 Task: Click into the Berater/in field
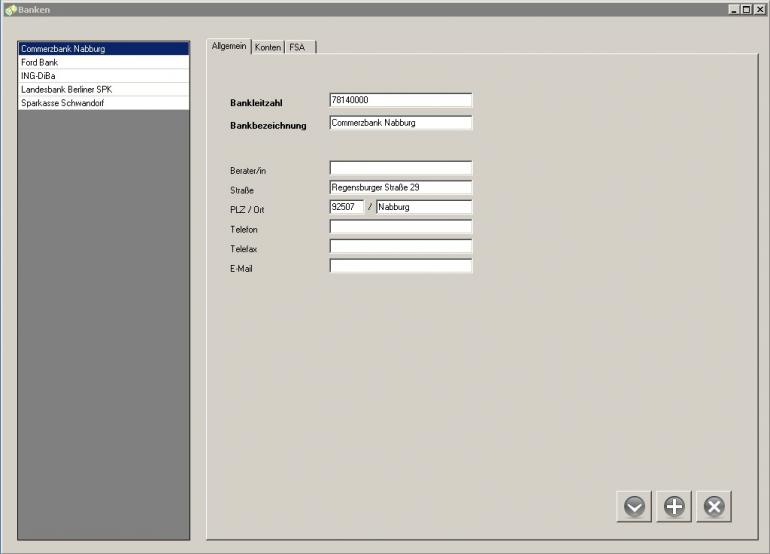coord(401,168)
